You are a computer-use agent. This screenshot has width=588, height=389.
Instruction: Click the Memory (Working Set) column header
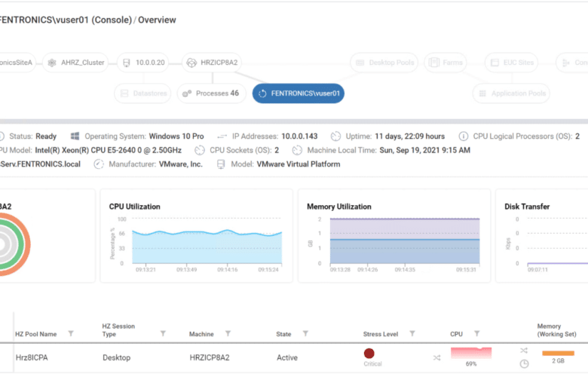556,330
